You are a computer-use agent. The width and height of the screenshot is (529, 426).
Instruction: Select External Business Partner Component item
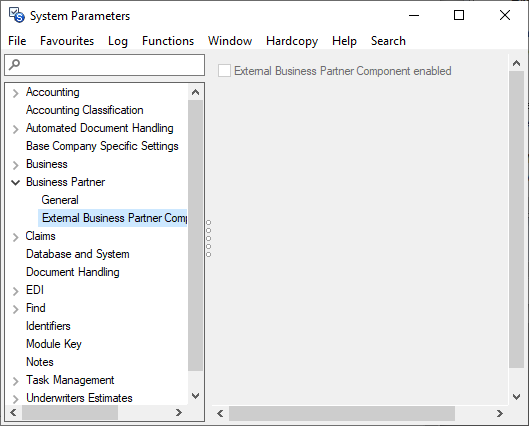click(x=114, y=218)
